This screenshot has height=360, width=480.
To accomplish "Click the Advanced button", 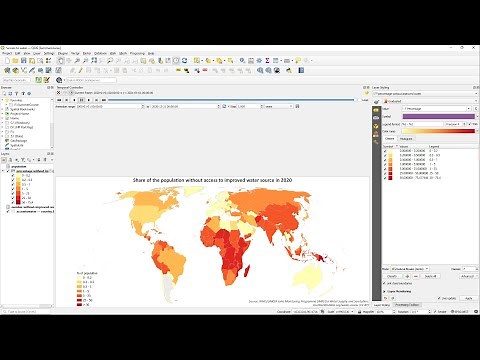I will (468, 276).
